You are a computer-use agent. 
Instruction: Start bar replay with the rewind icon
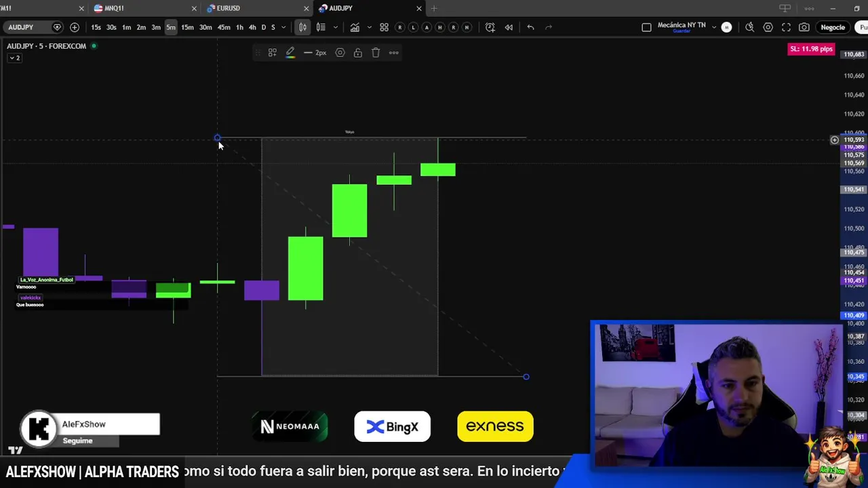(x=509, y=27)
